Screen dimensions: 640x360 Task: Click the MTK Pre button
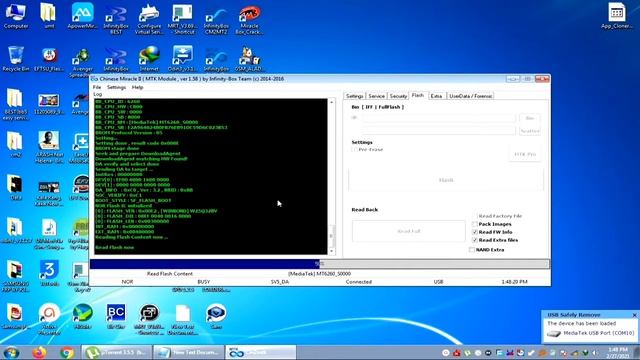click(x=525, y=154)
